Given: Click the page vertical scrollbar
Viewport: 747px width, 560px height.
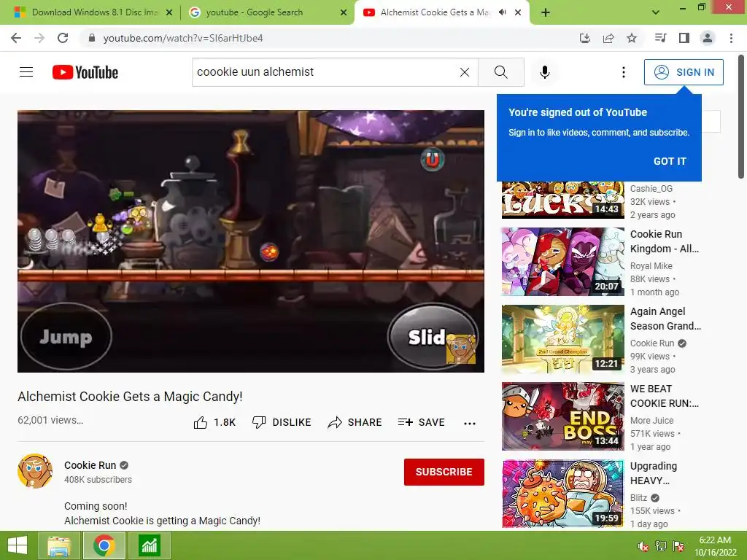Looking at the screenshot, I should tap(741, 117).
